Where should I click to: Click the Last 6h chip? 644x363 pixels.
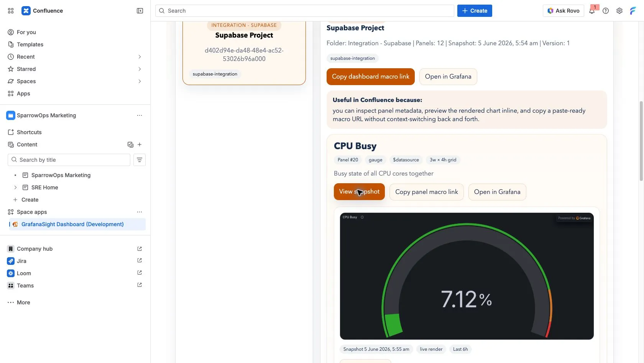[x=460, y=349]
